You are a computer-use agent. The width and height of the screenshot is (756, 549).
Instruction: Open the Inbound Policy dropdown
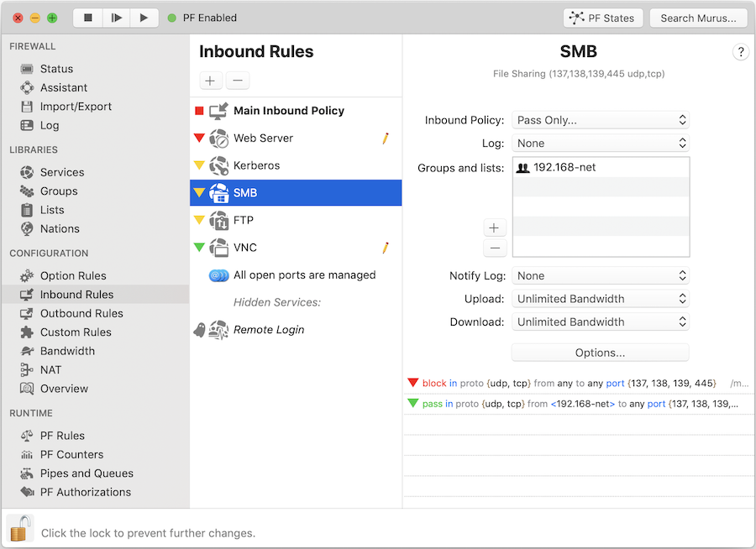point(601,120)
